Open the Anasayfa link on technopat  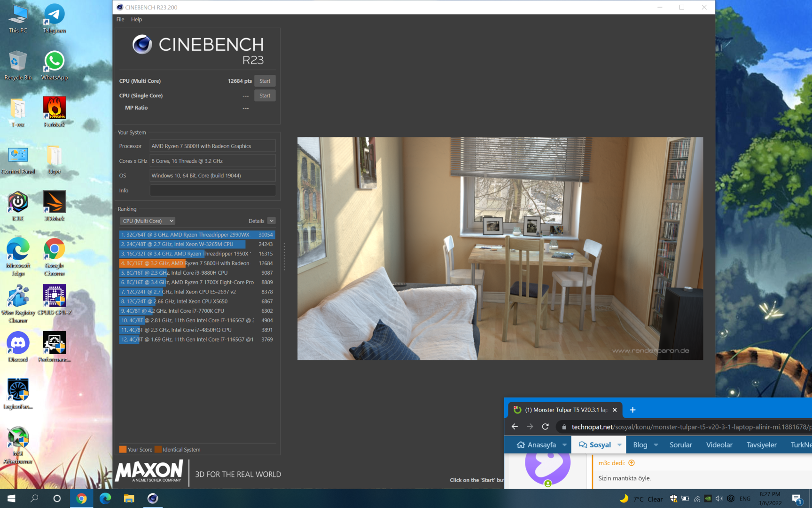point(536,445)
